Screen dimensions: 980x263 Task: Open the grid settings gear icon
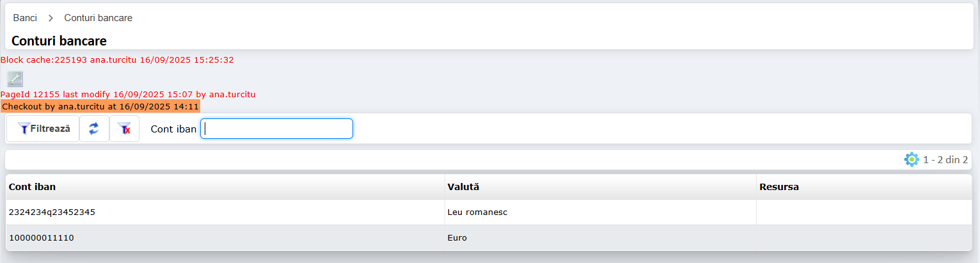(x=912, y=159)
